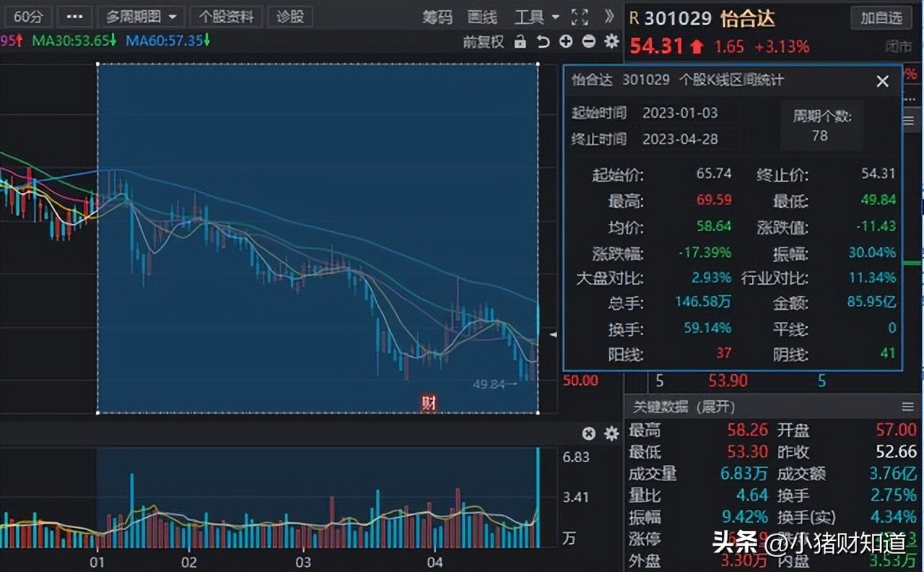Zoom in using the plus icon
The height and width of the screenshot is (572, 924).
[566, 42]
